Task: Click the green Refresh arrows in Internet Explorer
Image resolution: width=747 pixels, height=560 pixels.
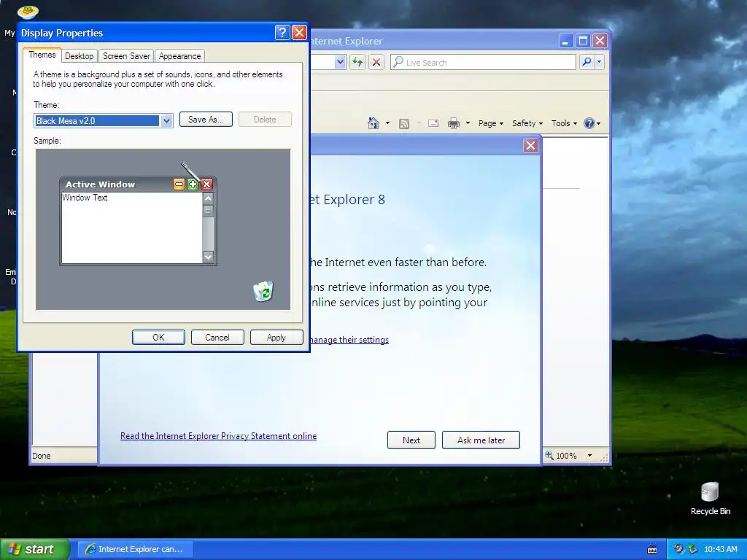Action: [357, 62]
